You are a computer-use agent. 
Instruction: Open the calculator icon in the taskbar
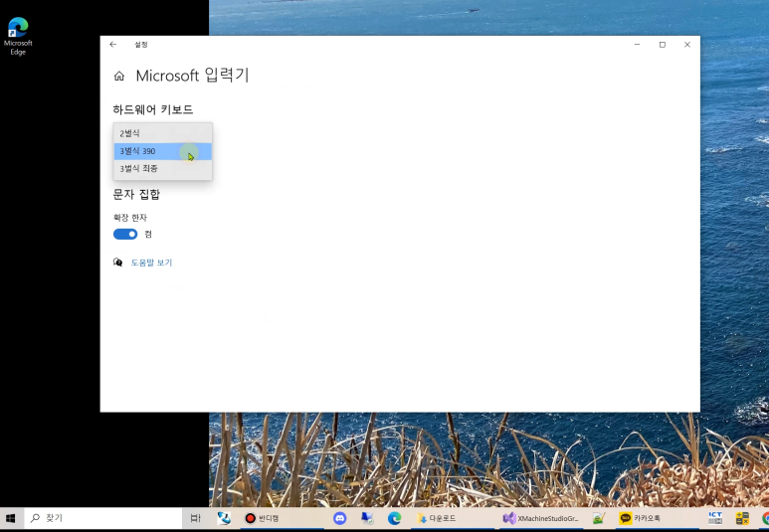pos(742,518)
